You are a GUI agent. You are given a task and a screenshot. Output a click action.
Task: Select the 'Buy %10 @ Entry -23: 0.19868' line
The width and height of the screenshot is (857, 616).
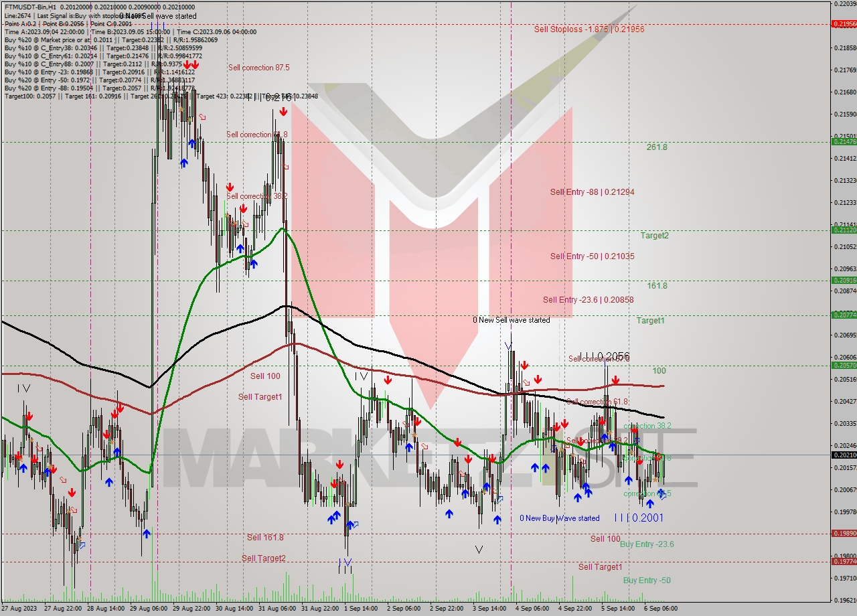coord(99,72)
